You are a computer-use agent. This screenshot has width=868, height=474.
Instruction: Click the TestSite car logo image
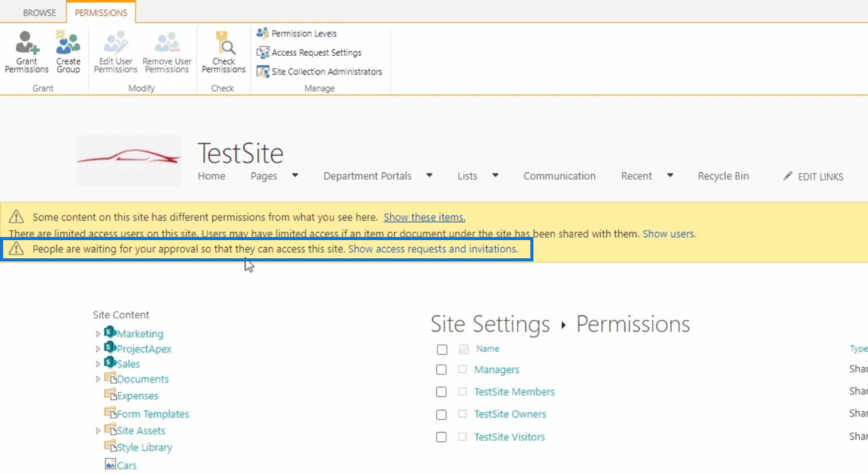(x=129, y=160)
